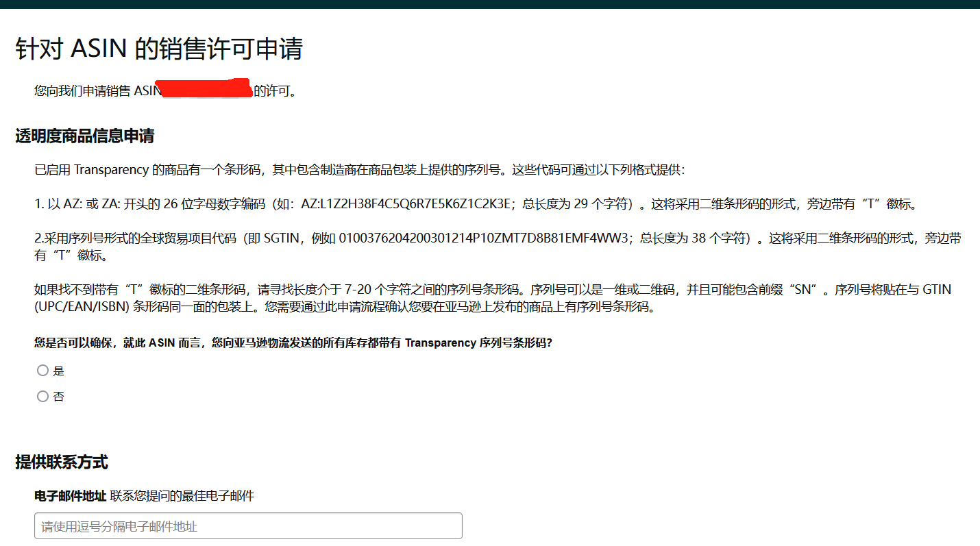This screenshot has width=980, height=546.
Task: Click the email address input field
Action: click(x=248, y=526)
